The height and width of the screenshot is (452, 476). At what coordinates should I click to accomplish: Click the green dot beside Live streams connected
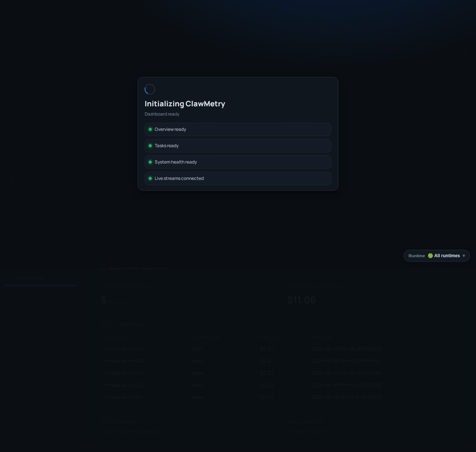(150, 178)
